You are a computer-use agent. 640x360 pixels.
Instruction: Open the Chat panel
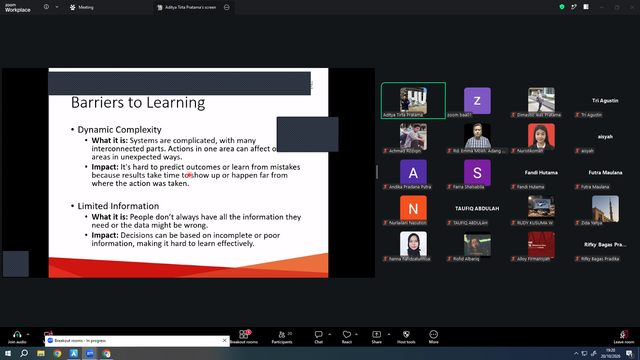tap(318, 337)
